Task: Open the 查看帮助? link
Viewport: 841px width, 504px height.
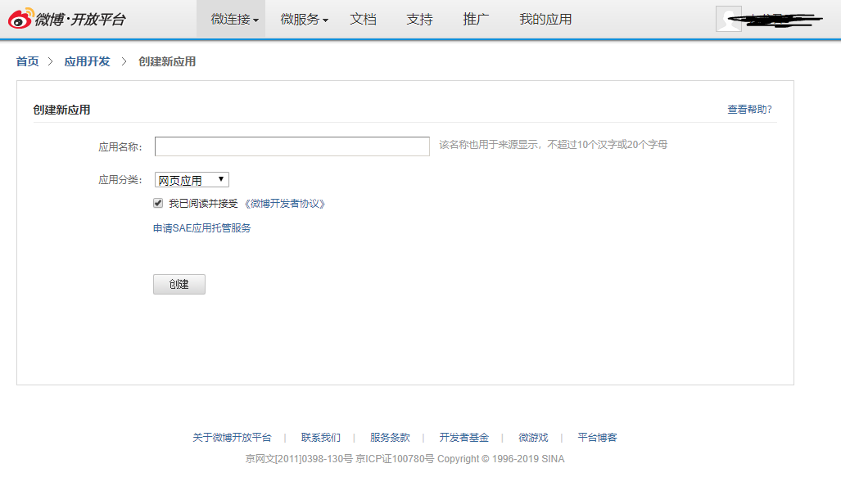Action: [749, 110]
